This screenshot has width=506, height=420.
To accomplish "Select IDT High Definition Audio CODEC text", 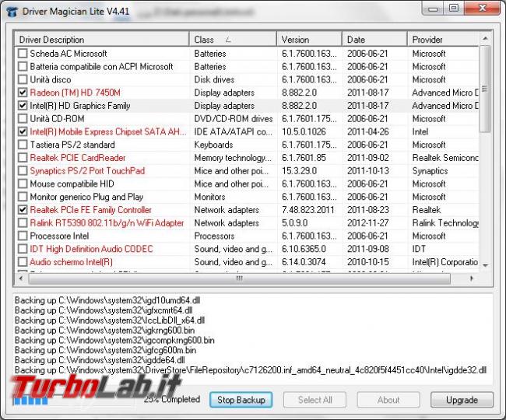I will click(91, 249).
